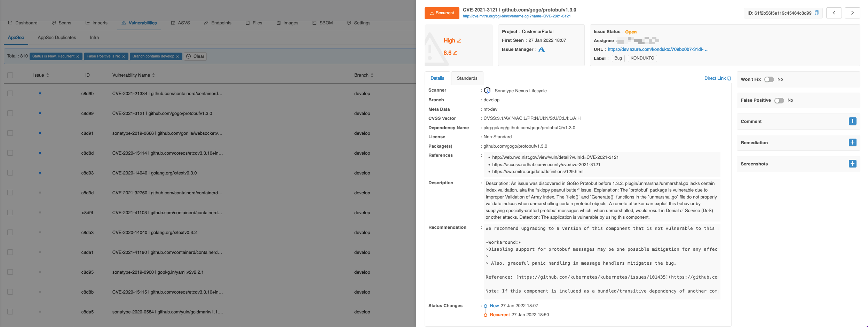Sort by the Branch column arrows
This screenshot has height=327, width=868.
(372, 75)
